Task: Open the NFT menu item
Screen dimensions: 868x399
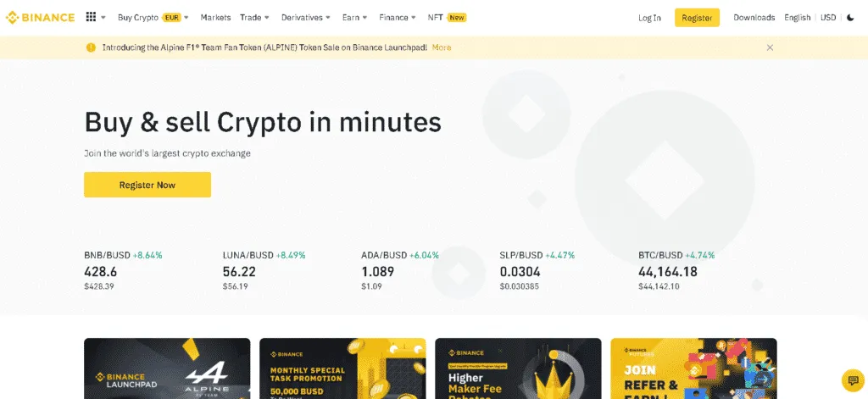Action: click(447, 18)
